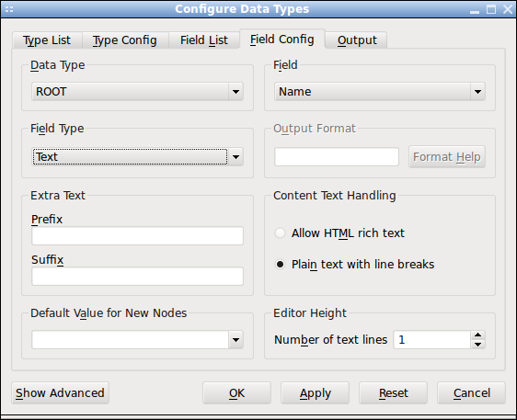Click the Output Format input field

(337, 157)
